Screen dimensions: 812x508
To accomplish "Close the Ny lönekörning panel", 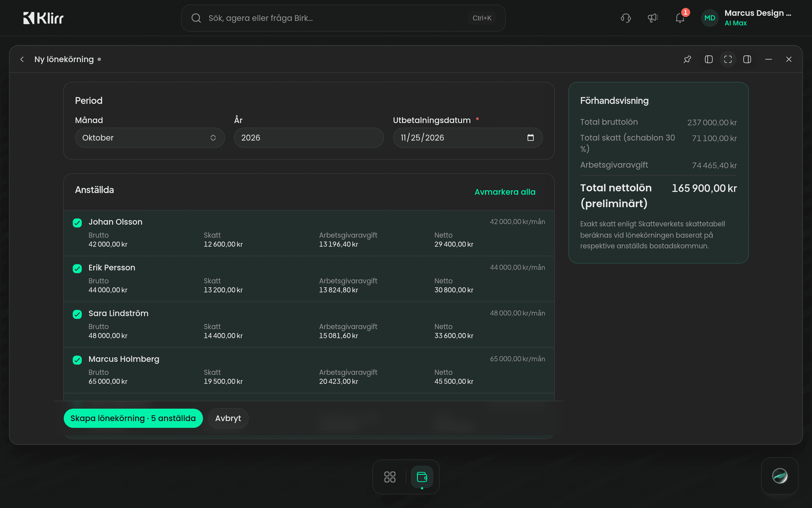I will [x=789, y=60].
